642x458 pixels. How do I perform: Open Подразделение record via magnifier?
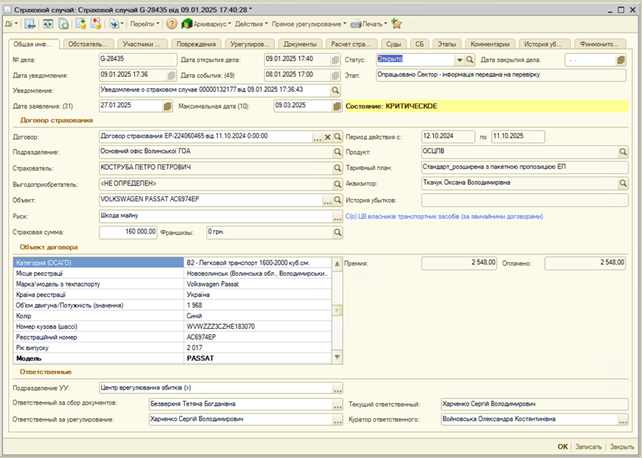pos(337,152)
